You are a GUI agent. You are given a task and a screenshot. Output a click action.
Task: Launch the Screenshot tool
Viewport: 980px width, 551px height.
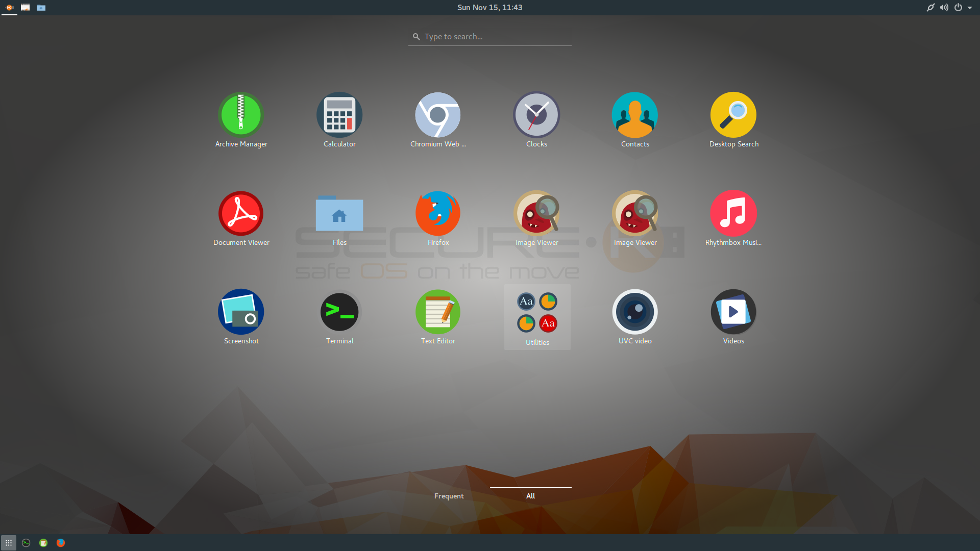click(x=241, y=317)
